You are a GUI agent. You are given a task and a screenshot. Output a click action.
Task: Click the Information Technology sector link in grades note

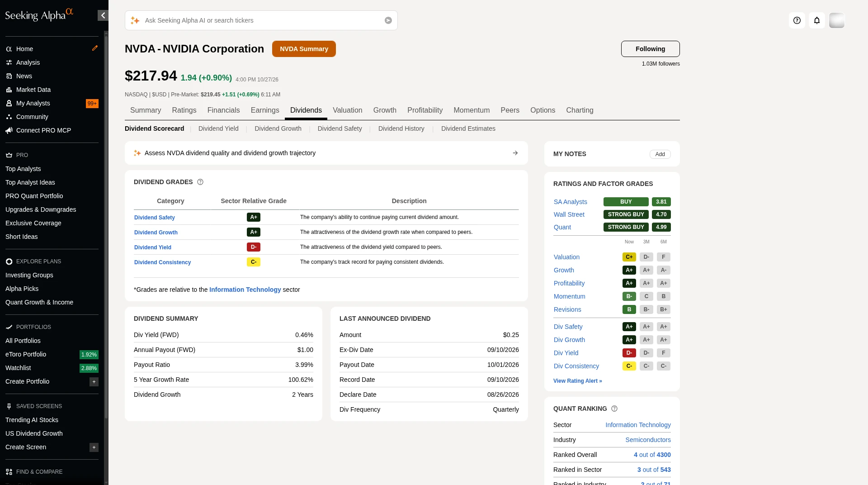click(245, 290)
